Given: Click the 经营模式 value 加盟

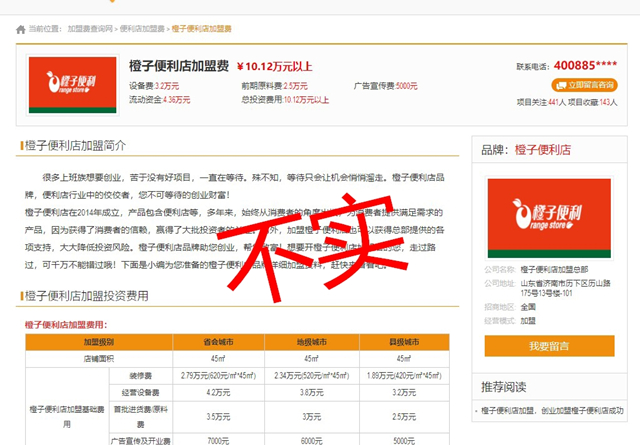Looking at the screenshot, I should pyautogui.click(x=528, y=321).
